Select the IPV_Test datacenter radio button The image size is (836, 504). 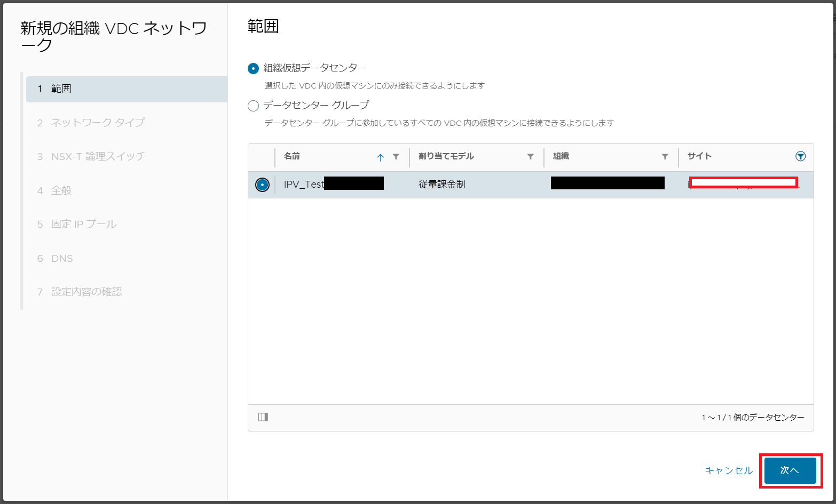point(262,184)
